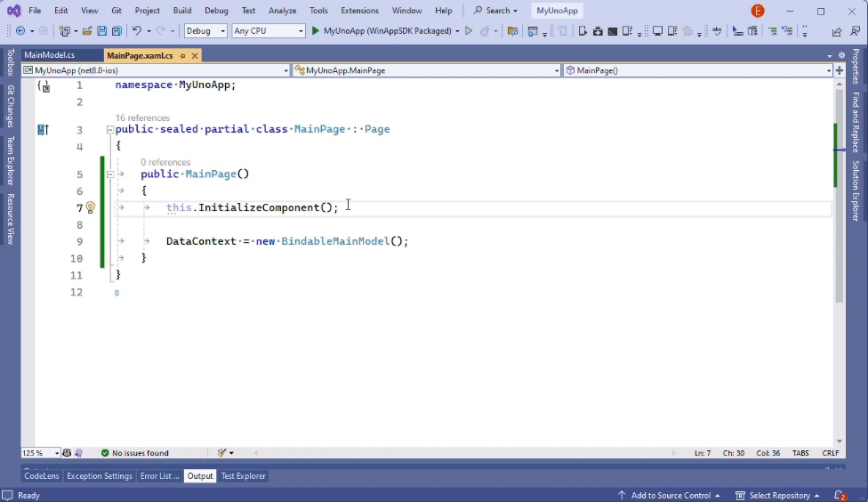Open the open-documents list dropdown arrow
The width and height of the screenshot is (868, 502).
pos(829,56)
